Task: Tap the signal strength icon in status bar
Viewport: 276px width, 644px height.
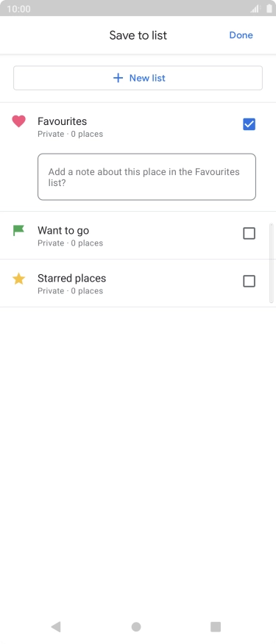Action: click(256, 9)
